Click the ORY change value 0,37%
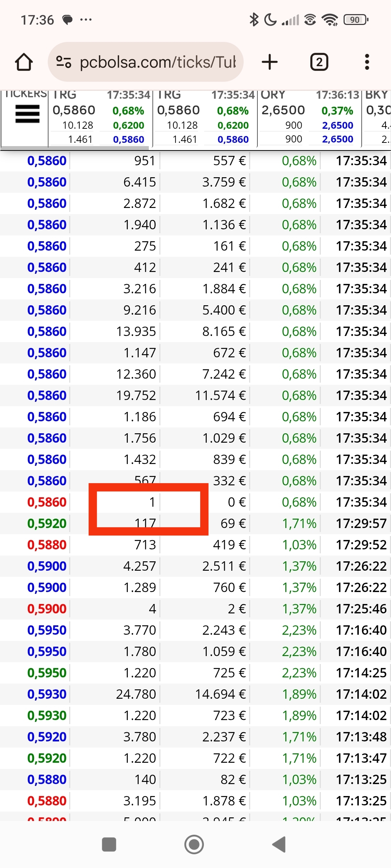The height and width of the screenshot is (868, 391). tap(337, 111)
